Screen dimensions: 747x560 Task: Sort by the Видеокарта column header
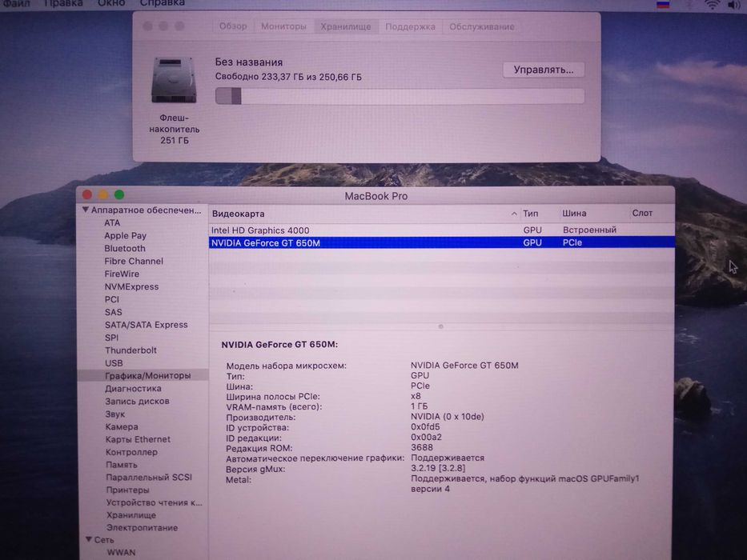(364, 214)
